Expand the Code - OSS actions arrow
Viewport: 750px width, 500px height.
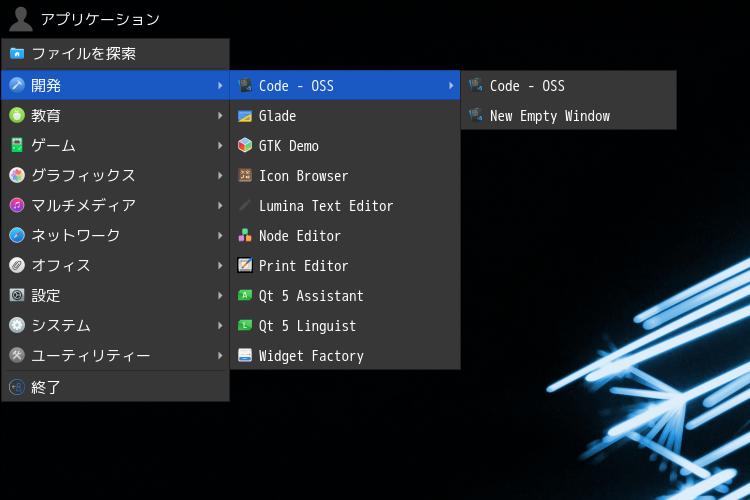coord(451,85)
